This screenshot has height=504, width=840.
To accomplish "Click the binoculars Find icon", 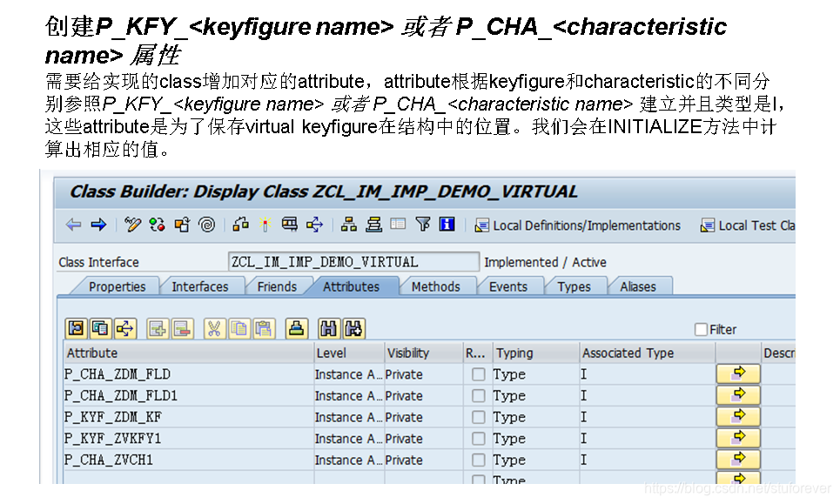I will (x=328, y=328).
